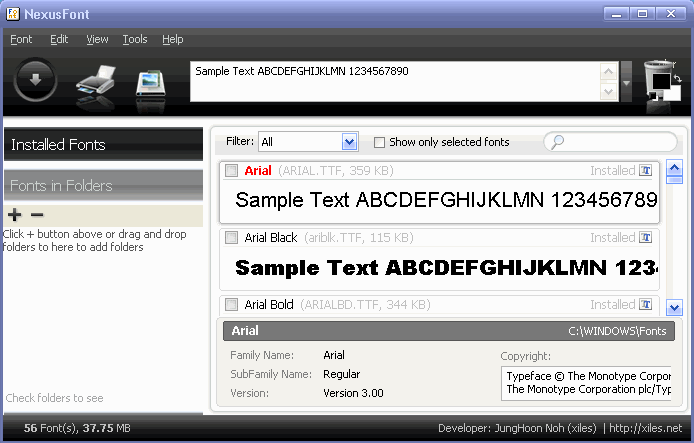Click the round install font arrow button
The width and height of the screenshot is (694, 443).
(35, 81)
